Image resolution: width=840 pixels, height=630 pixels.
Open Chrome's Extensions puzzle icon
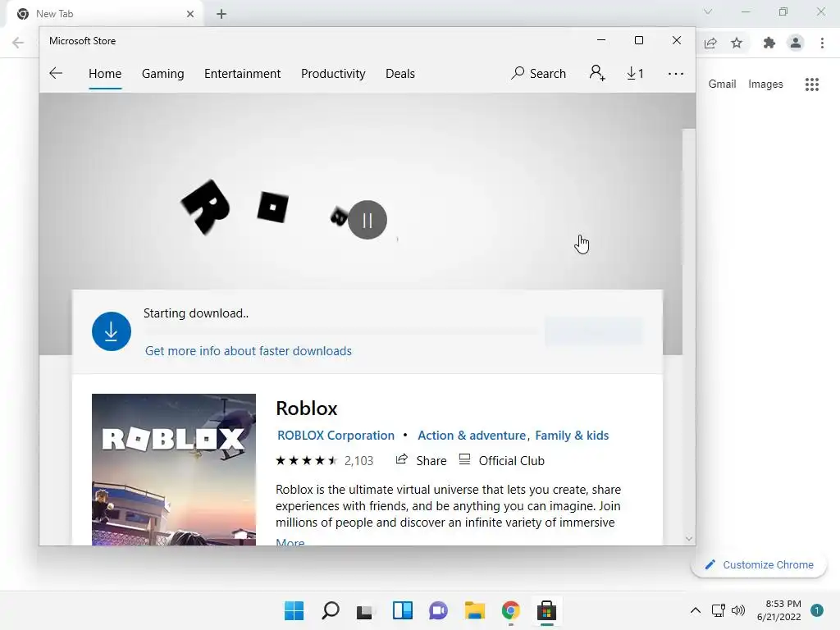[769, 43]
